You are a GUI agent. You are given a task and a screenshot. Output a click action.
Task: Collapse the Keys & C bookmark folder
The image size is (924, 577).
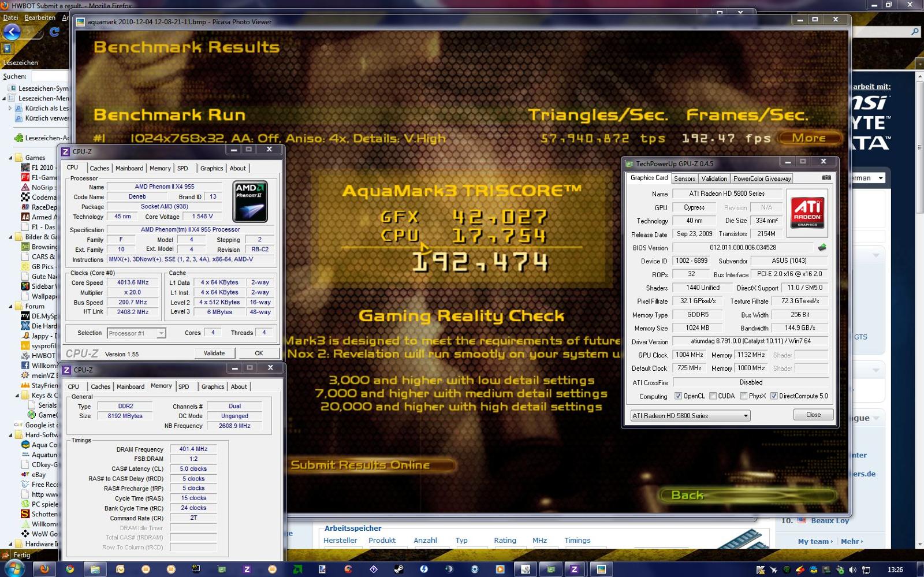(17, 396)
